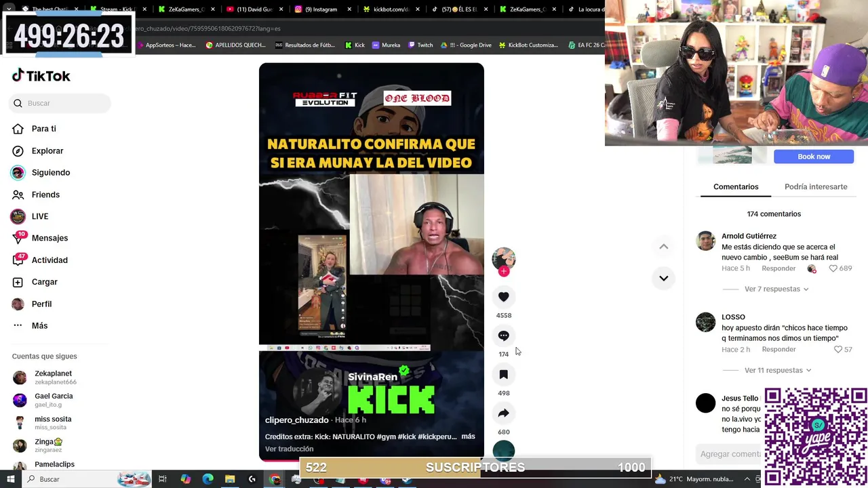Click the taskbar Buscar search box
The width and height of the screenshot is (868, 488).
coord(87,479)
